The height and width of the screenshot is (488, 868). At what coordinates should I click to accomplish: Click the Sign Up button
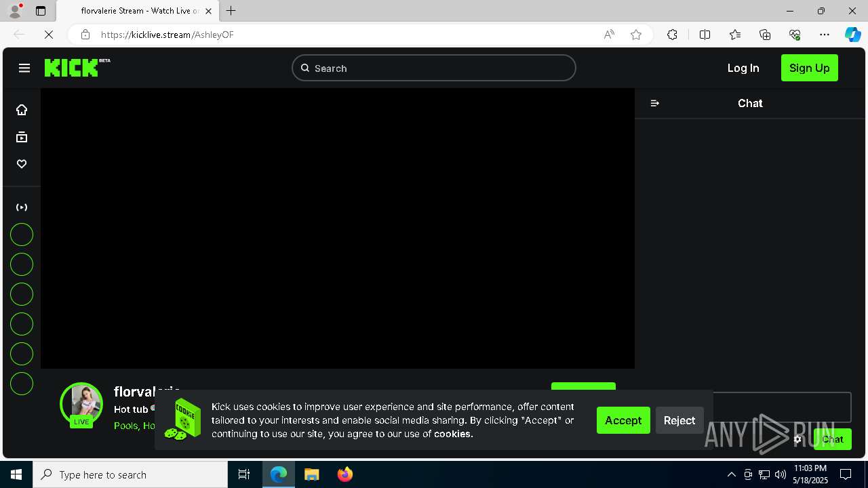(x=810, y=68)
